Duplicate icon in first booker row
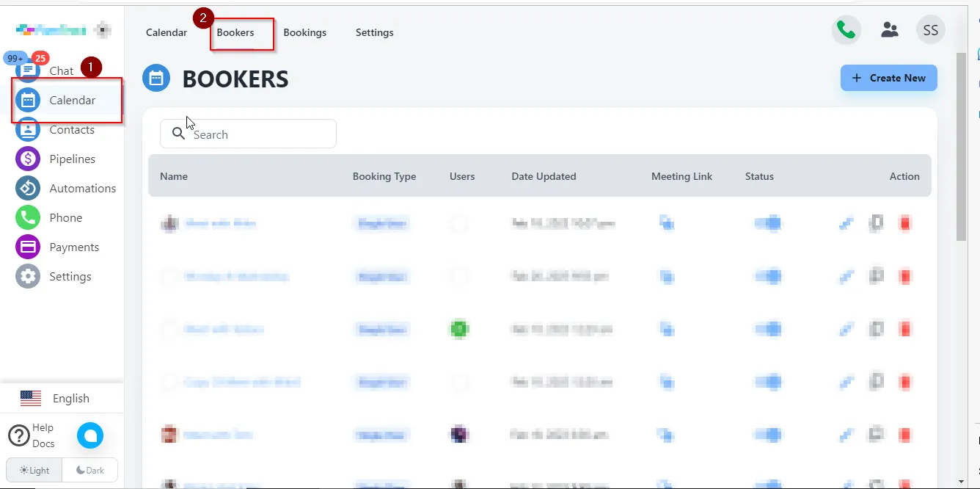Image resolution: width=980 pixels, height=489 pixels. (876, 223)
